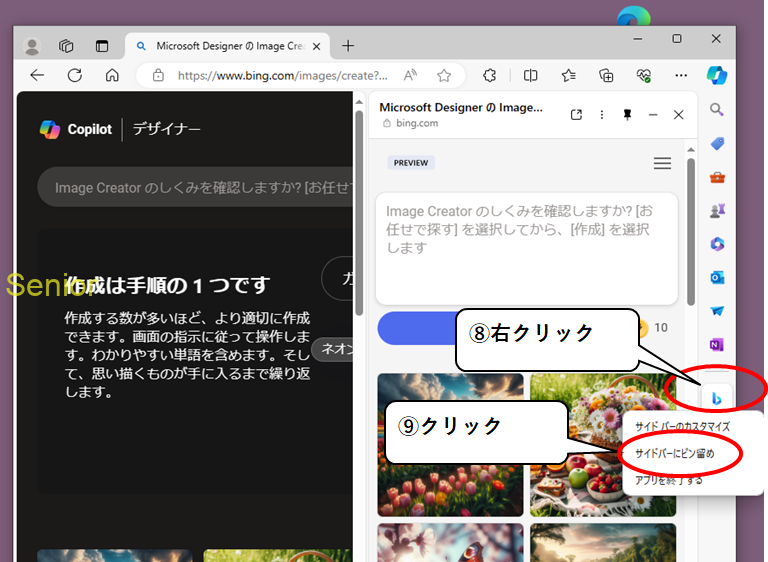768x562 pixels.
Task: Open the tab actions menu icon
Action: [102, 46]
